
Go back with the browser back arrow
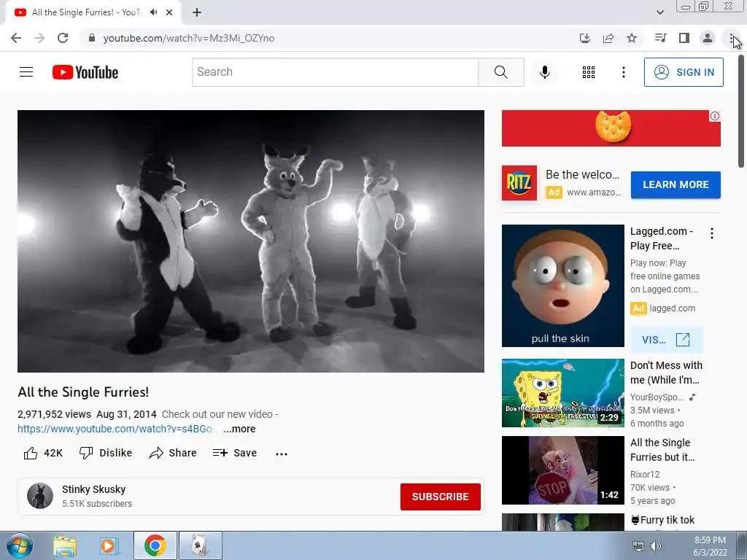tap(16, 38)
